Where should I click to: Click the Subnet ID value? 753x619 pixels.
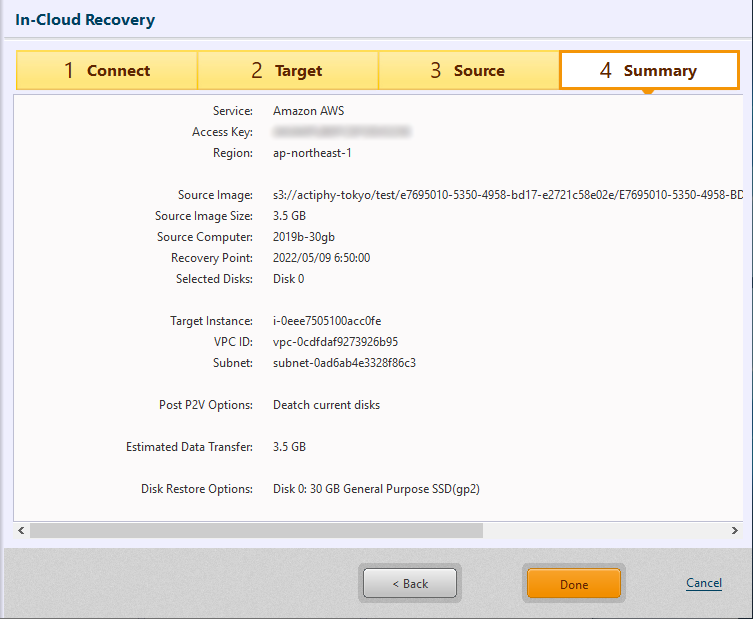point(344,363)
